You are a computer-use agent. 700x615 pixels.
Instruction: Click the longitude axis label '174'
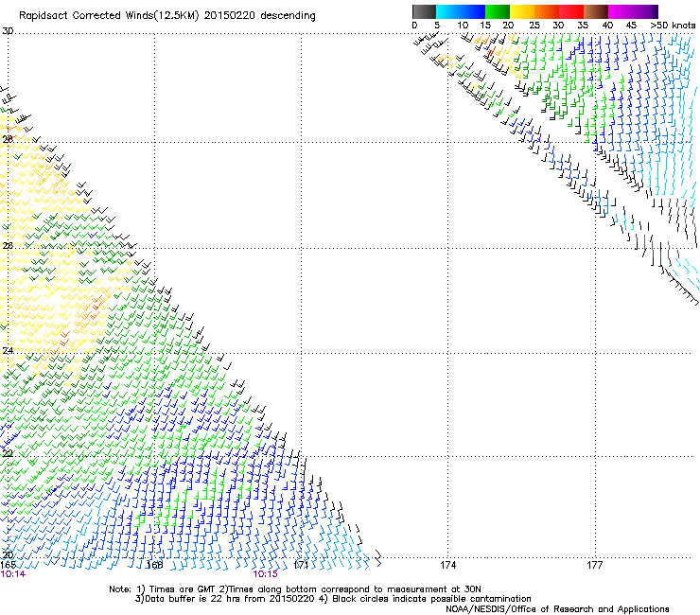[x=447, y=565]
